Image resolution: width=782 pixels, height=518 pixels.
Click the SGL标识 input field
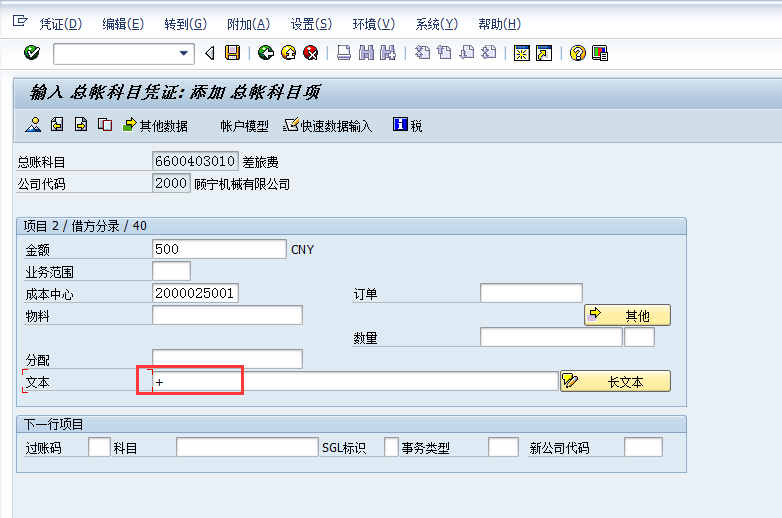391,447
